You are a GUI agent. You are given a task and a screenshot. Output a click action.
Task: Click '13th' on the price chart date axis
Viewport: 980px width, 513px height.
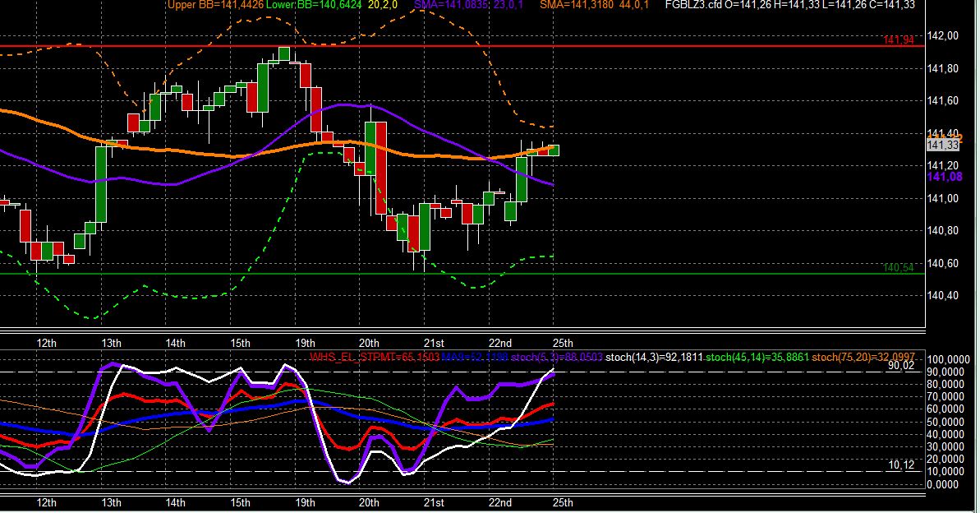[x=111, y=343]
